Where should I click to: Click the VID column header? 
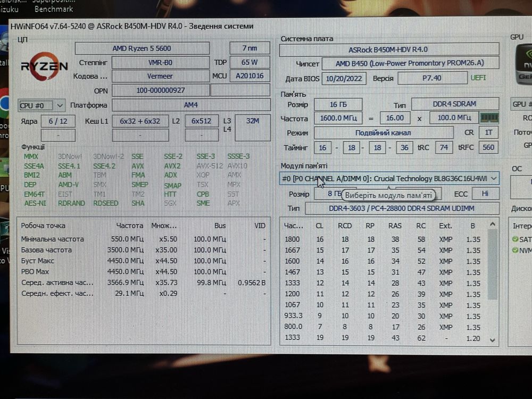pos(260,226)
